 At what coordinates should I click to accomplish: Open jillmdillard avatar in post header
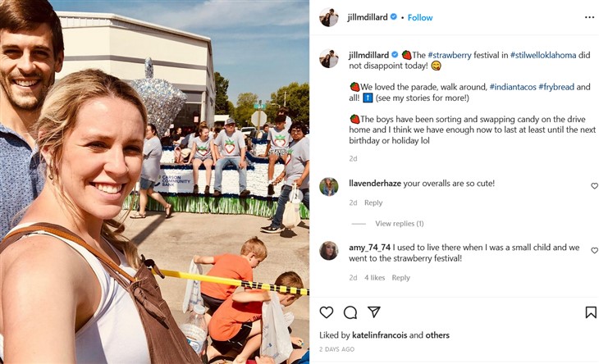(x=329, y=17)
